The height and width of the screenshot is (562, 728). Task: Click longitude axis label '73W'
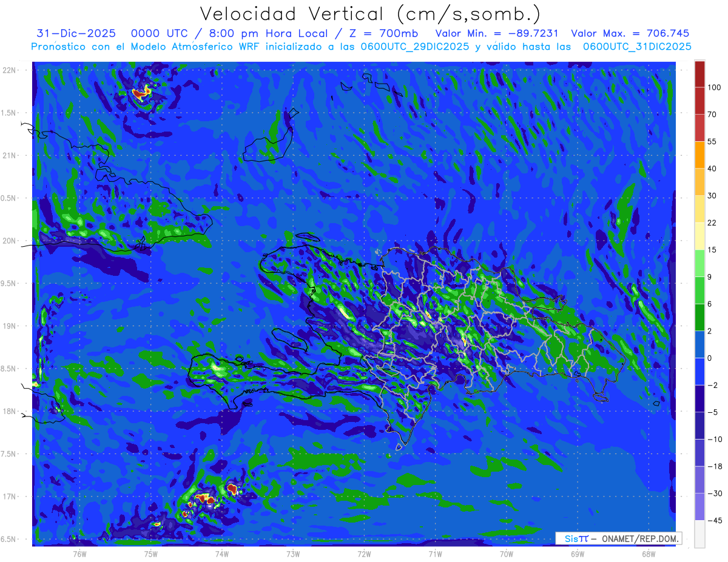click(293, 554)
